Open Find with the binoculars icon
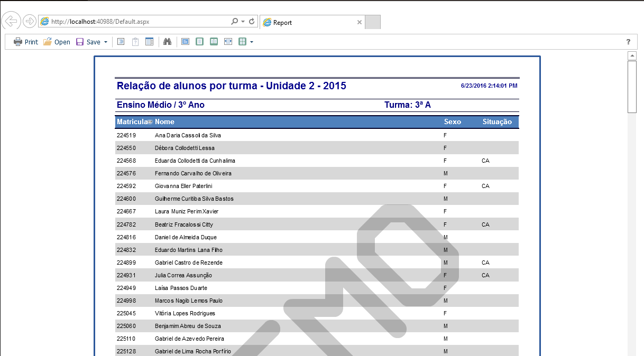Image resolution: width=644 pixels, height=356 pixels. tap(168, 42)
